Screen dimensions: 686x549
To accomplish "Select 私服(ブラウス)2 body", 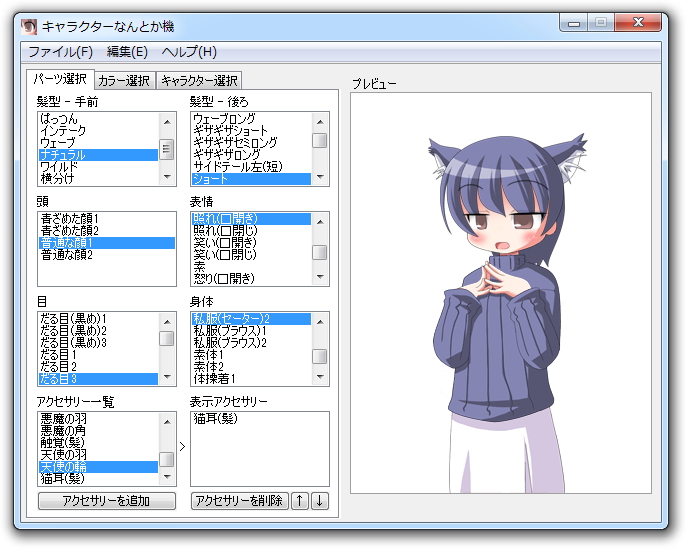I will coord(252,343).
